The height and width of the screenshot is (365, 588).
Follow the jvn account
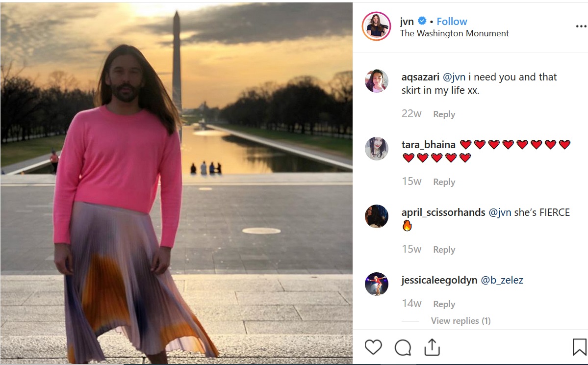(x=452, y=21)
